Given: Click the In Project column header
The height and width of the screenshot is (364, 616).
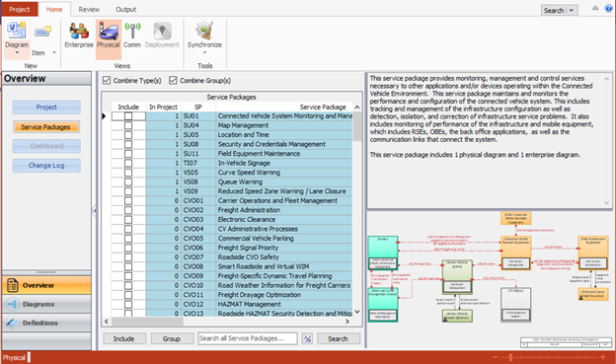Looking at the screenshot, I should (163, 107).
